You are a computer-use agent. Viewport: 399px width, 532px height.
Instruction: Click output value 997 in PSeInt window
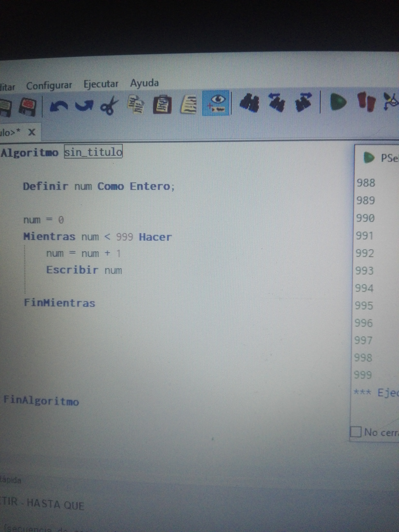[363, 340]
